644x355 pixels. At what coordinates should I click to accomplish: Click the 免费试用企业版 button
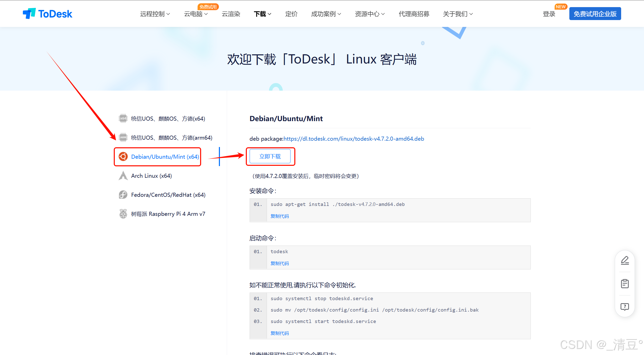595,14
